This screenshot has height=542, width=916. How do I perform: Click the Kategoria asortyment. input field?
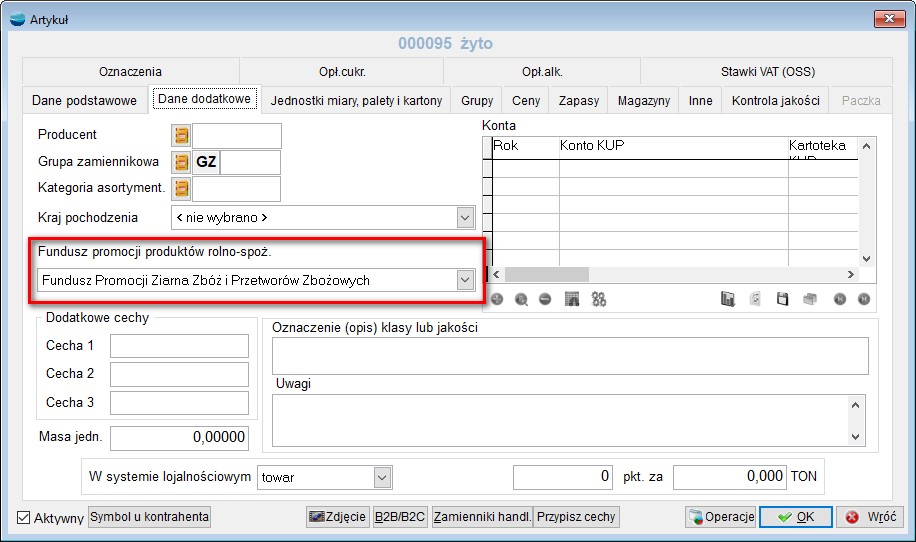click(x=237, y=189)
